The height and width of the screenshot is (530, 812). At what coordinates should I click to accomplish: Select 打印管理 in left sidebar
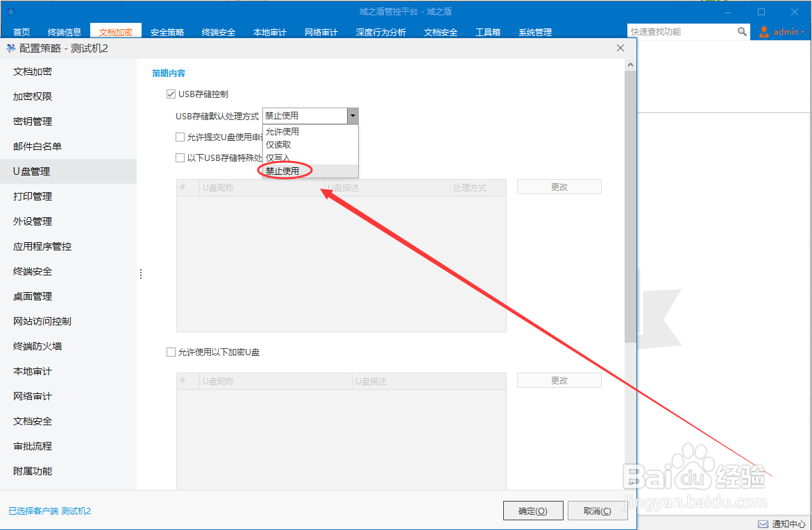point(68,196)
